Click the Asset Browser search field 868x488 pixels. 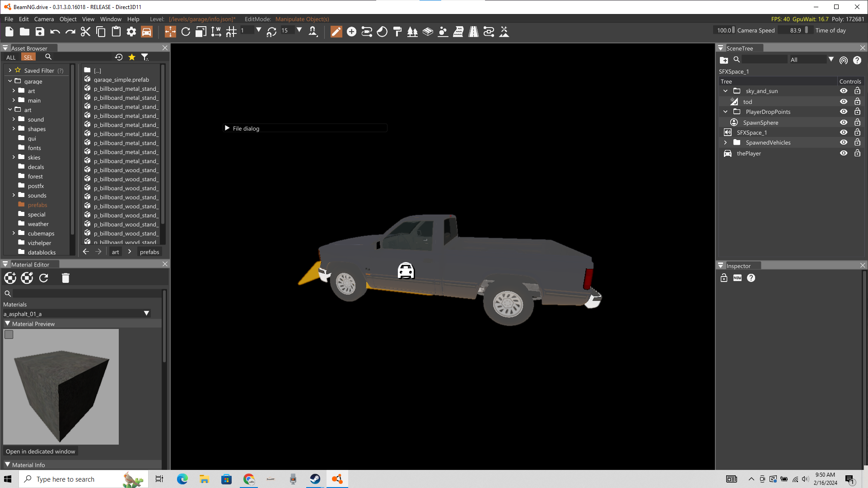click(81, 57)
